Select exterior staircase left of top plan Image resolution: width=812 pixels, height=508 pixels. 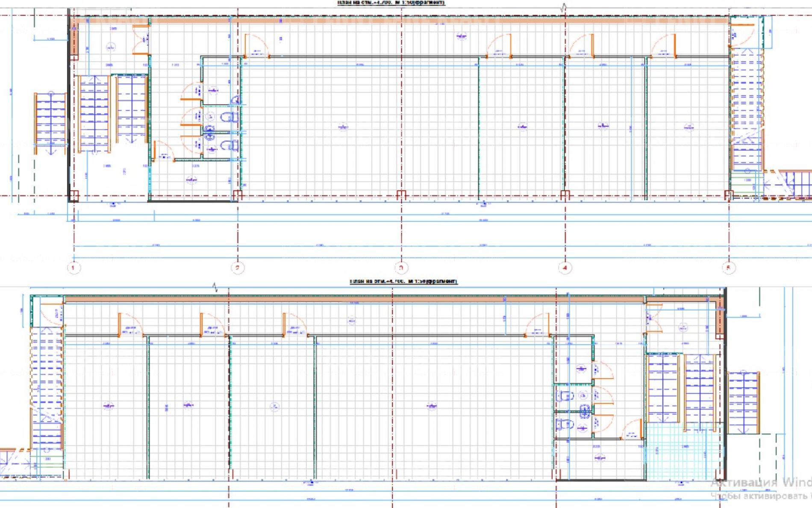(x=50, y=123)
